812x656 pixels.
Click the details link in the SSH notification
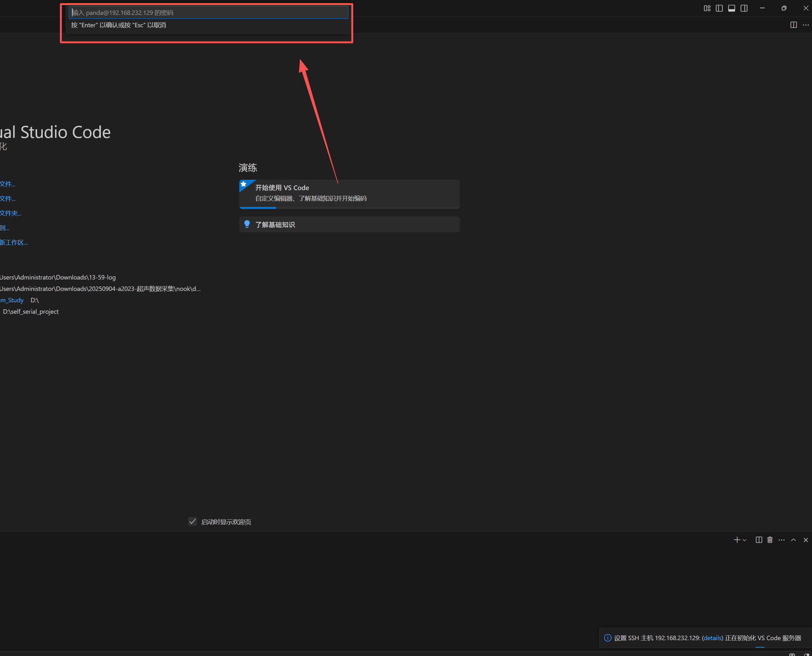tap(712, 638)
